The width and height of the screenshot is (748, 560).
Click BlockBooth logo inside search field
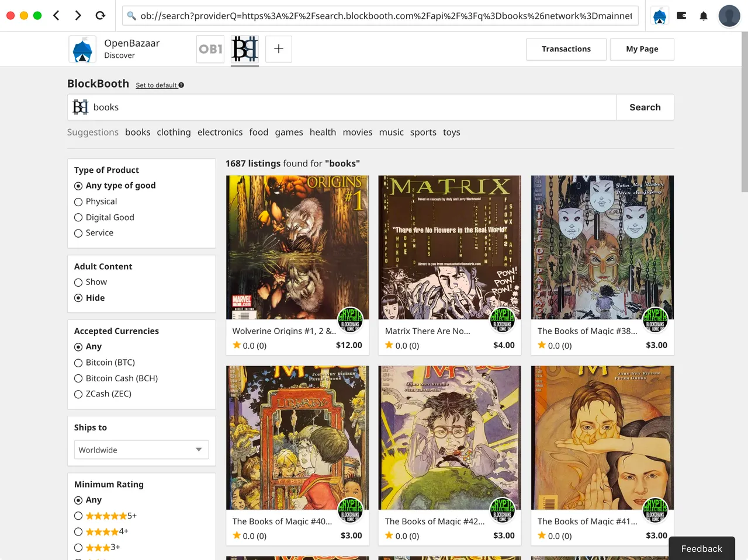(80, 107)
